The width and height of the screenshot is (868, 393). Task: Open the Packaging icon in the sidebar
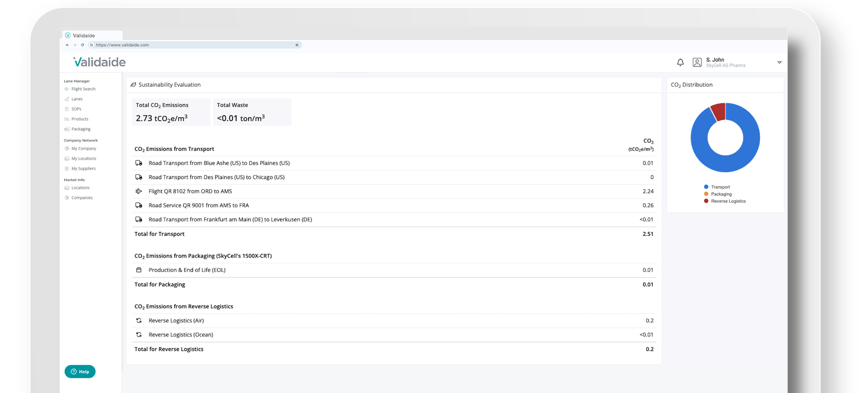tap(67, 129)
